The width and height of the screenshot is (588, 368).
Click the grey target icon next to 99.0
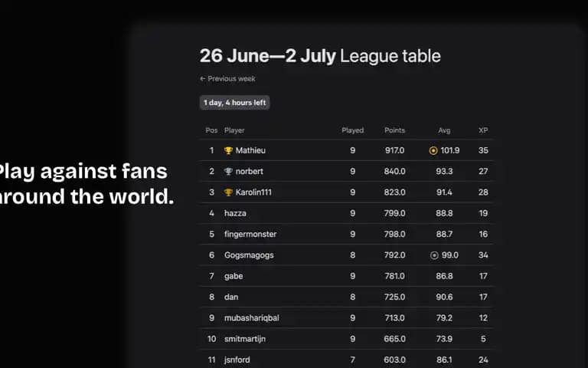[434, 255]
